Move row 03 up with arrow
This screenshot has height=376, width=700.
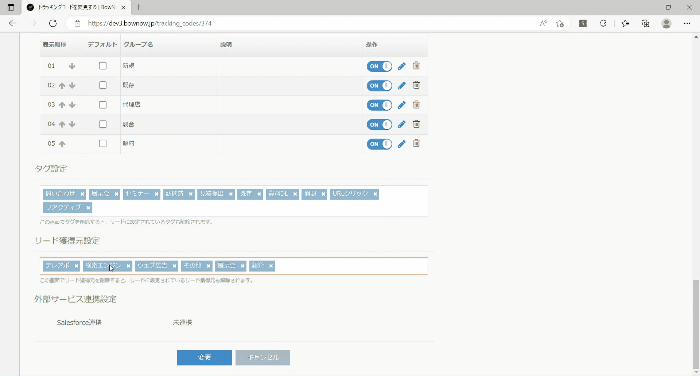click(62, 105)
